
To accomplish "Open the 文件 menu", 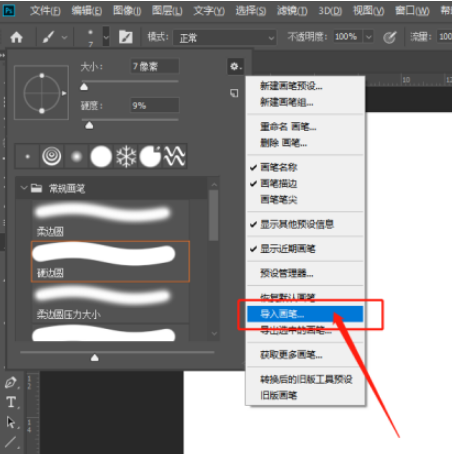I will click(x=45, y=11).
